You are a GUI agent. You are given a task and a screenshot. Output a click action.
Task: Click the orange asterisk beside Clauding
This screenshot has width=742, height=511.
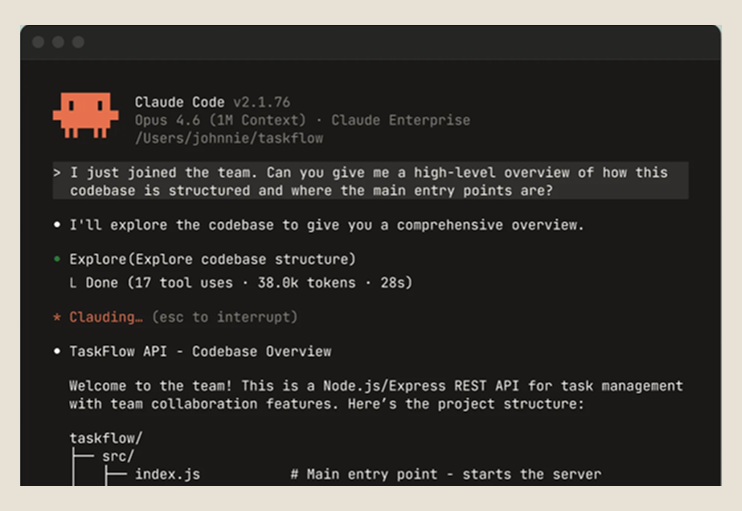point(57,317)
